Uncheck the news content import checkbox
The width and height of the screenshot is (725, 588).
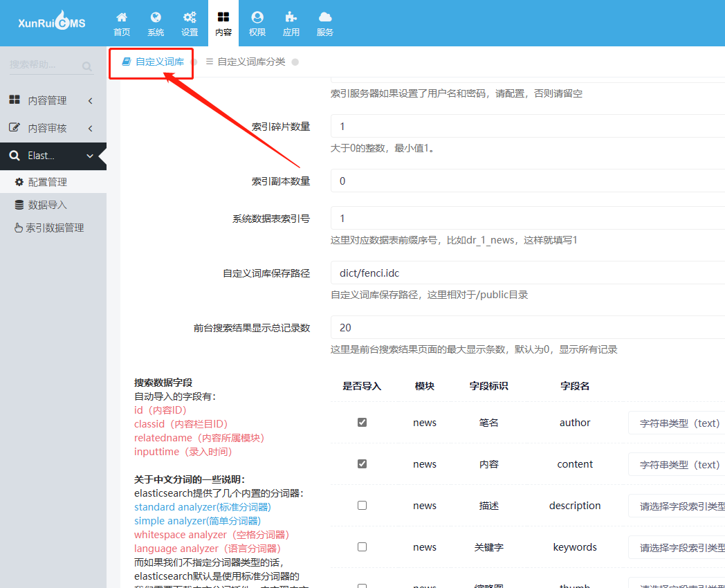click(362, 463)
